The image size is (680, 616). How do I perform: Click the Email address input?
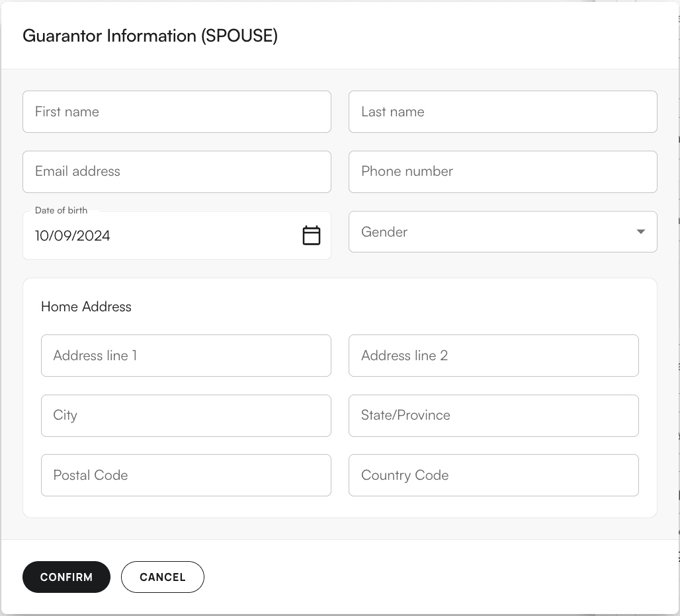[x=177, y=172]
